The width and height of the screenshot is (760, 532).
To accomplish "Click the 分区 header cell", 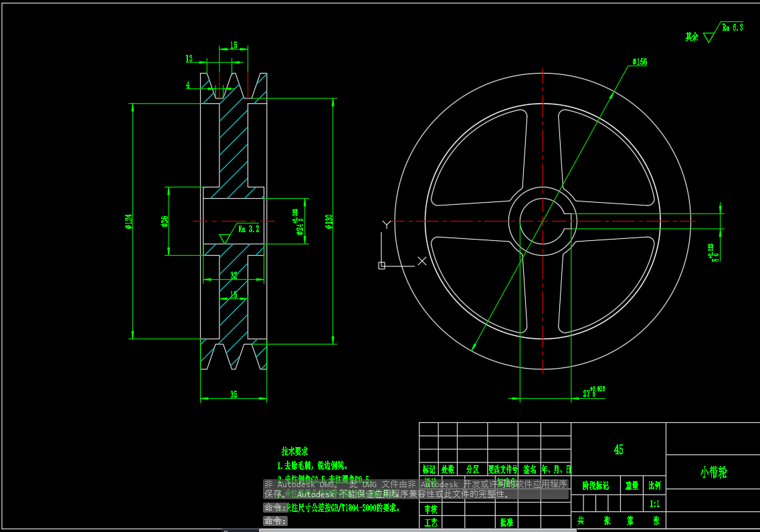I will point(472,469).
